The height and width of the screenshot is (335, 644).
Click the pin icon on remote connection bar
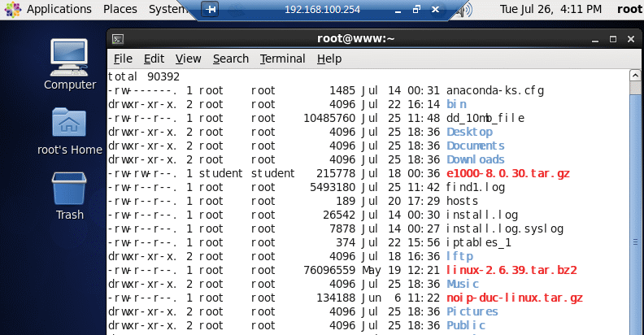(210, 10)
